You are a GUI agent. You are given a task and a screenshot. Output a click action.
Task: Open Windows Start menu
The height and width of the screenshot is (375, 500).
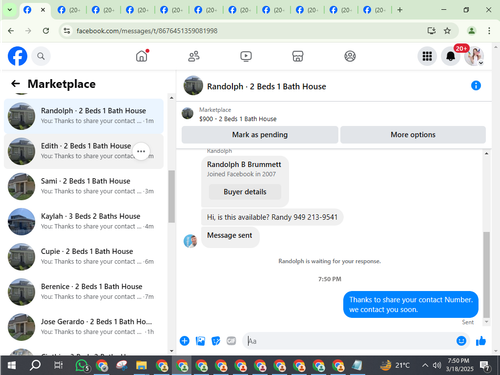point(11,365)
